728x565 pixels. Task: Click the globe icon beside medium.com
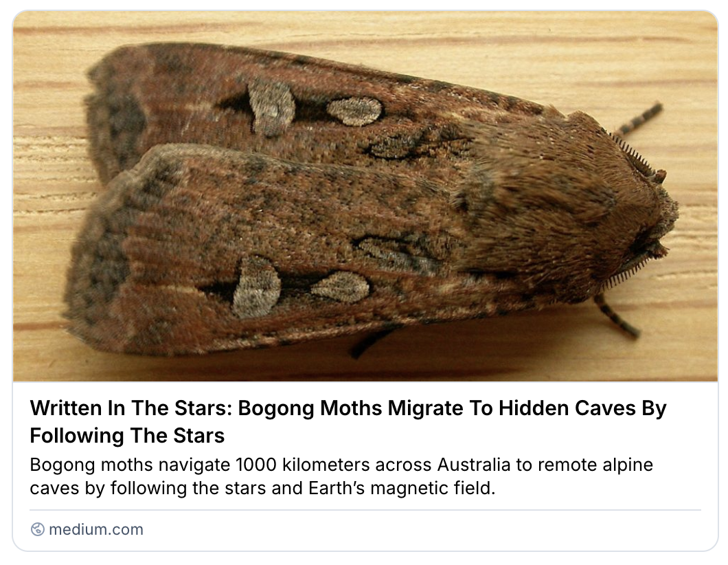pyautogui.click(x=38, y=529)
